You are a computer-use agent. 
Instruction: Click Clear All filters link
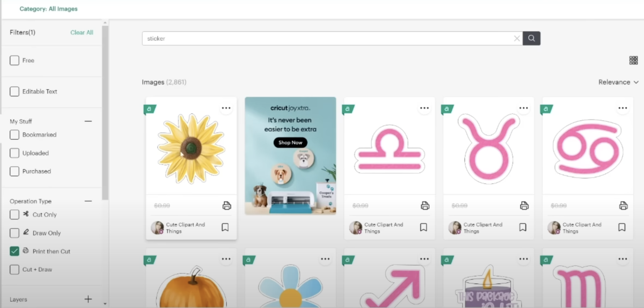pyautogui.click(x=82, y=32)
